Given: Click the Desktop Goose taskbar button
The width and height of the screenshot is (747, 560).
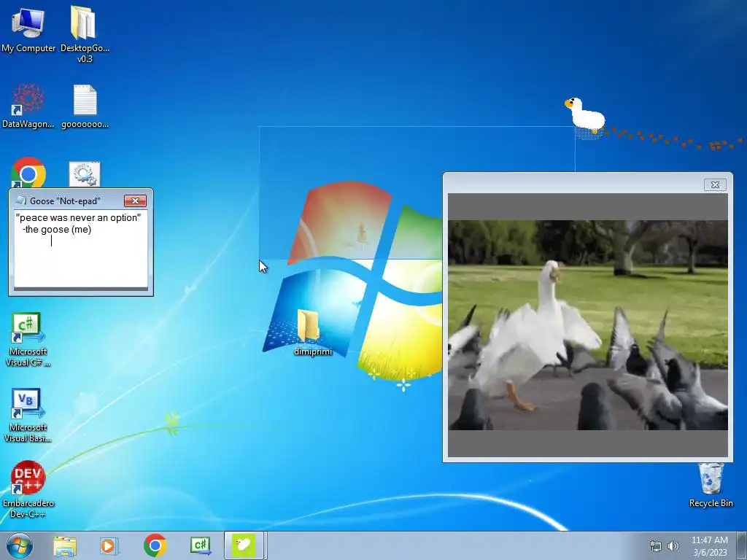Looking at the screenshot, I should pyautogui.click(x=244, y=545).
